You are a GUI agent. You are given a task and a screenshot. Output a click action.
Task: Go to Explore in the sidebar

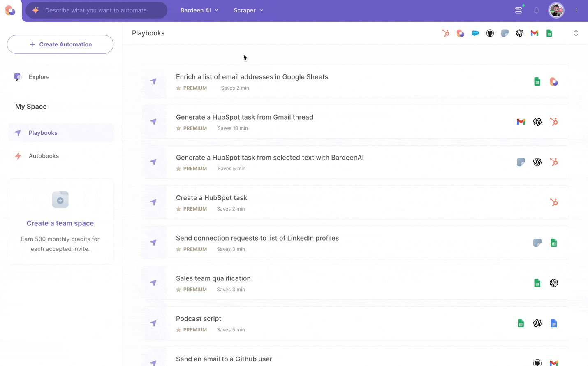click(39, 77)
